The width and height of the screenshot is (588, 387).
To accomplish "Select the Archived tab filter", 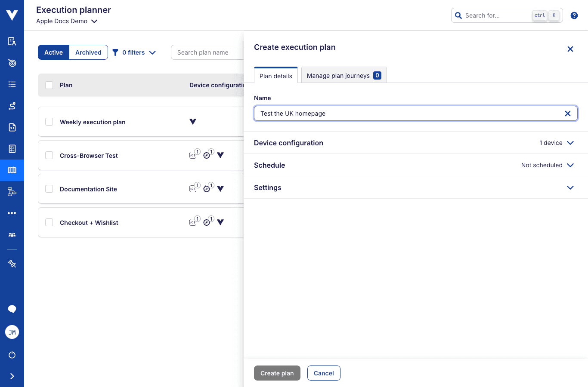I will [88, 52].
